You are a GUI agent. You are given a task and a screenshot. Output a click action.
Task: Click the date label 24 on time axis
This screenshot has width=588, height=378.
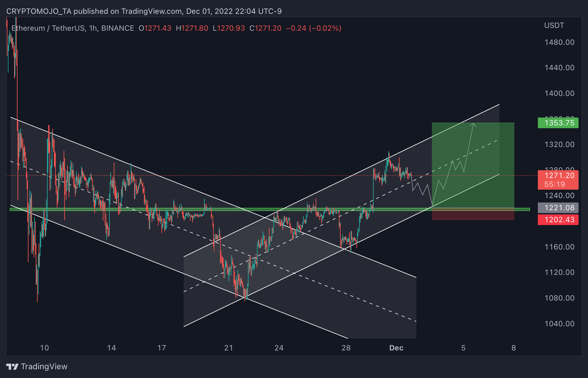[x=279, y=348]
